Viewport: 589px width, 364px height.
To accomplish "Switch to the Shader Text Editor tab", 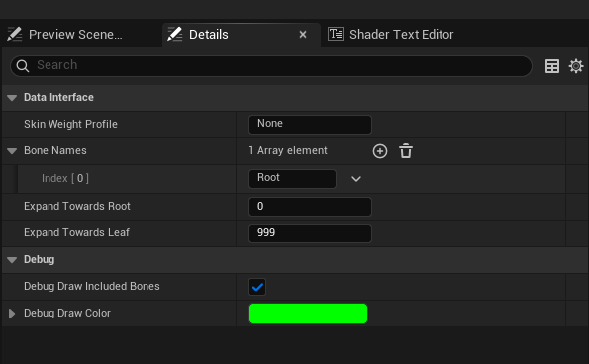I will pyautogui.click(x=391, y=35).
